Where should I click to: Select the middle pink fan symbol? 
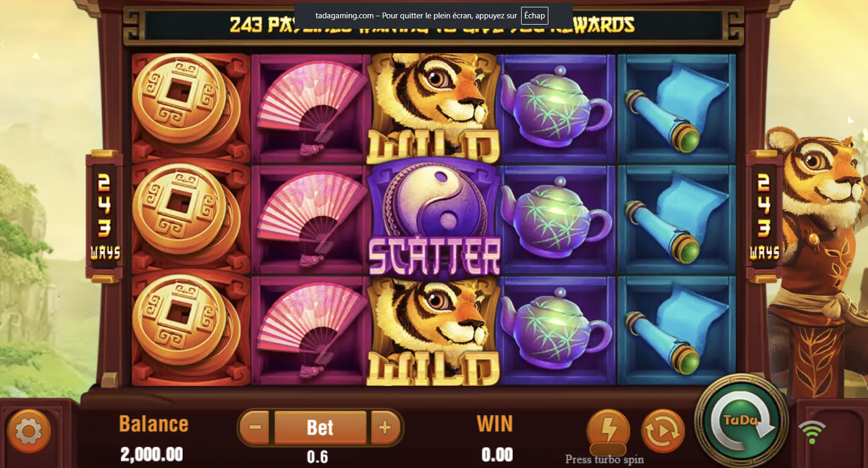coord(311,219)
